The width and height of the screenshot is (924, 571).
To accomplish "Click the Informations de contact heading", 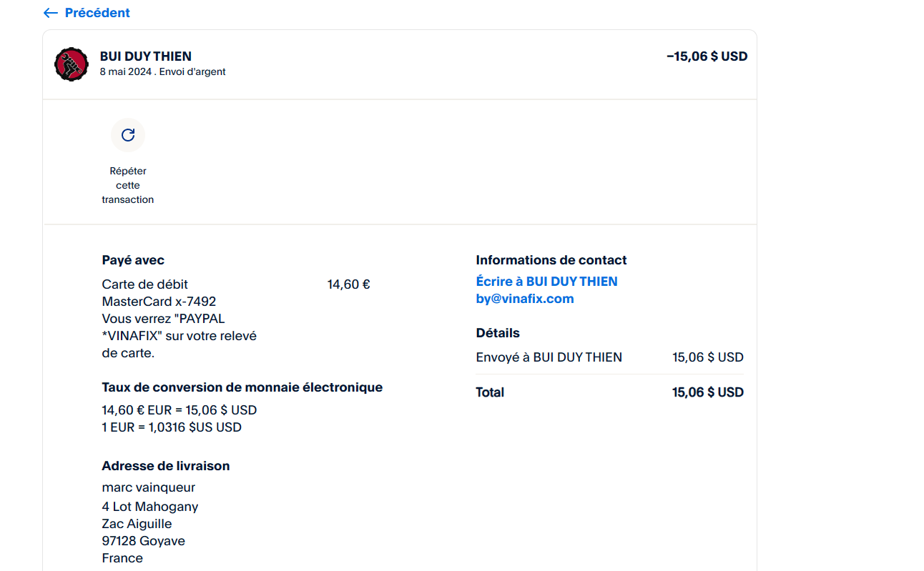I will pos(551,259).
